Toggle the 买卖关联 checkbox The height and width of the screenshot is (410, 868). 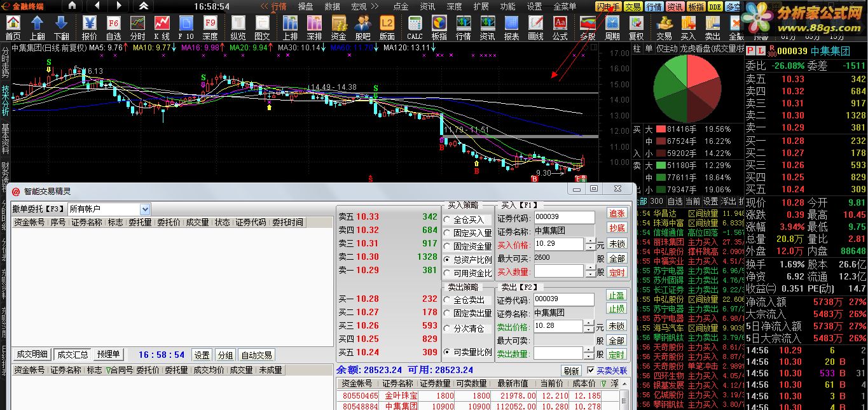pos(591,371)
